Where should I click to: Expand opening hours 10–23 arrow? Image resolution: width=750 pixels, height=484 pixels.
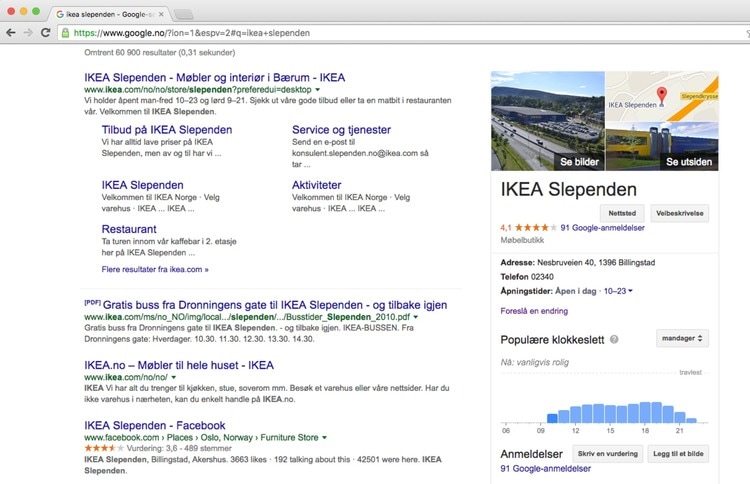coord(631,291)
